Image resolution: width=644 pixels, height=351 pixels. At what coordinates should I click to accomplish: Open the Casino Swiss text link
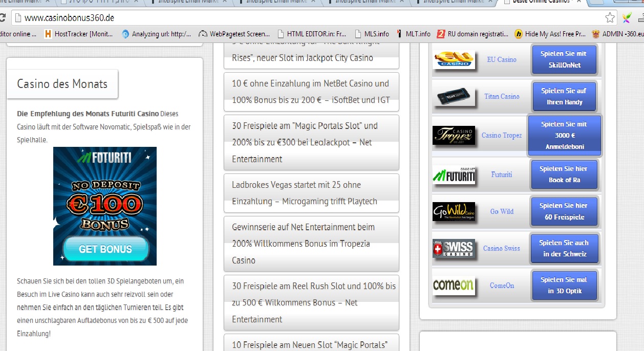tap(502, 248)
